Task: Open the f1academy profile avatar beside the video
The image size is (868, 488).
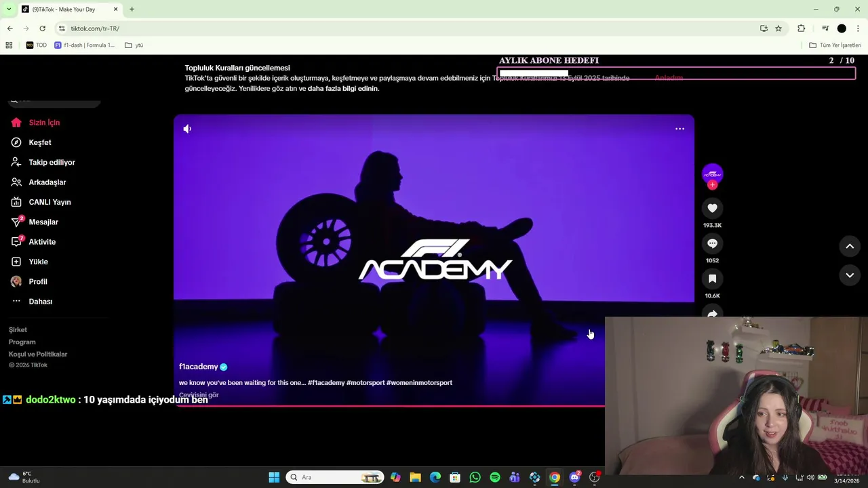Action: (712, 174)
